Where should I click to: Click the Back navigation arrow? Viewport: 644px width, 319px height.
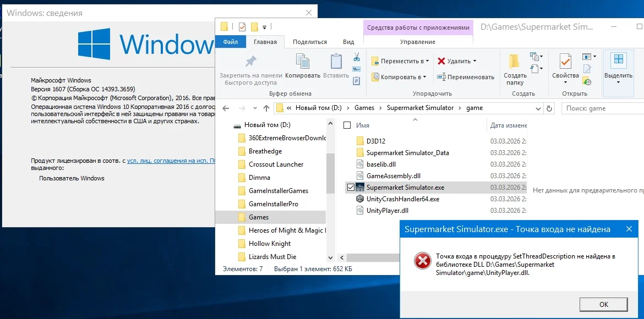coord(226,108)
